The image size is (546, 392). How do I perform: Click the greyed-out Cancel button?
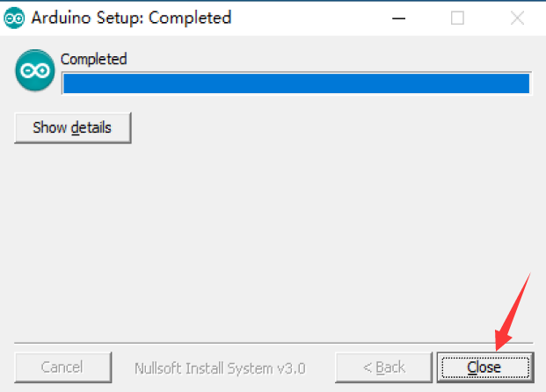(62, 367)
